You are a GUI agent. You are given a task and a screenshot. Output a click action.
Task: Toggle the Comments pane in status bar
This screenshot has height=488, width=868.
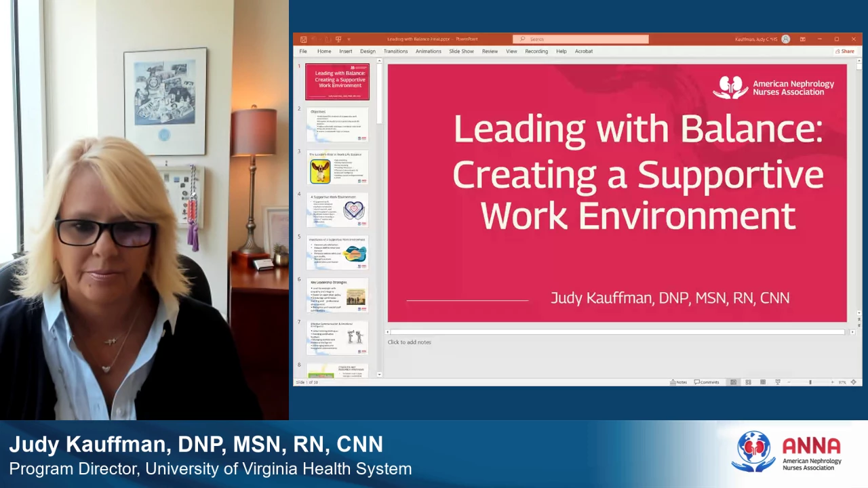tap(707, 382)
